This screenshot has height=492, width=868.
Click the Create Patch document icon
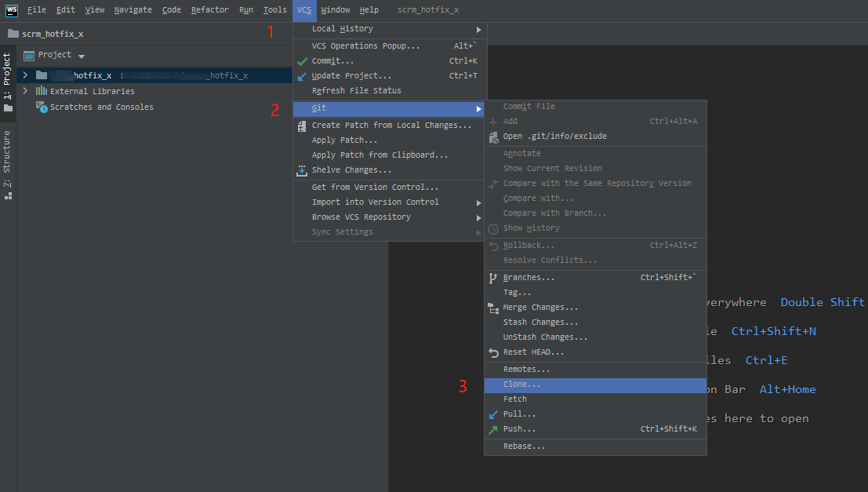point(302,126)
